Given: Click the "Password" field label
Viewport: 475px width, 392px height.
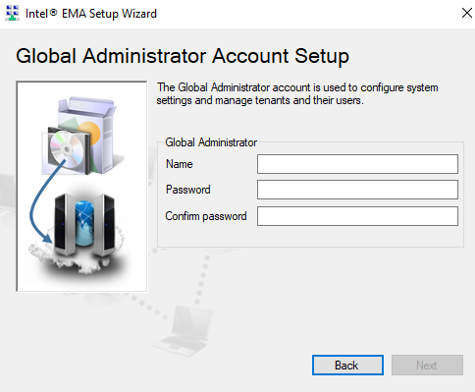Looking at the screenshot, I should pyautogui.click(x=188, y=190).
